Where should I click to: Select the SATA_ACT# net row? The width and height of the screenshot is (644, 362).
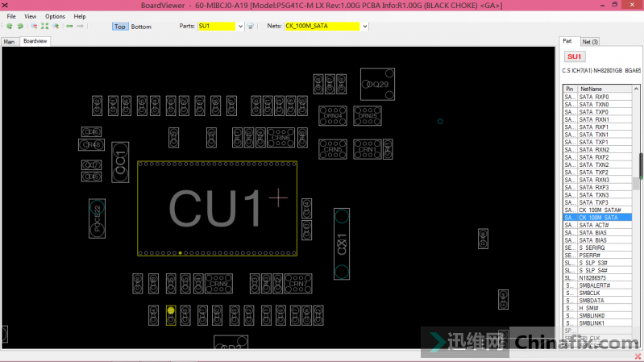click(597, 225)
